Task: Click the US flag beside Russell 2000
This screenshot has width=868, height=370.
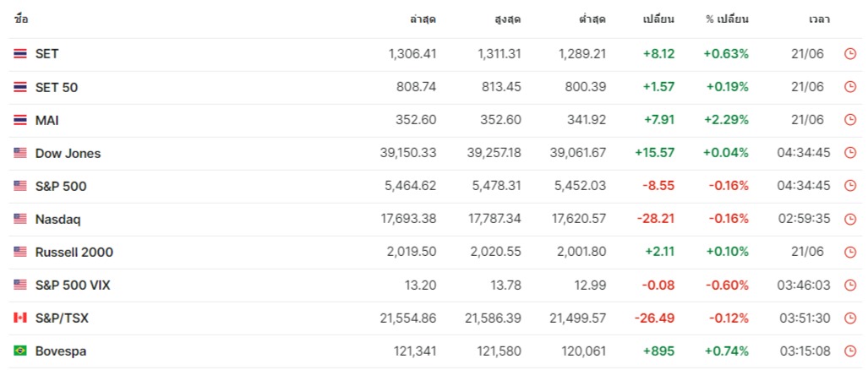Action: point(20,252)
